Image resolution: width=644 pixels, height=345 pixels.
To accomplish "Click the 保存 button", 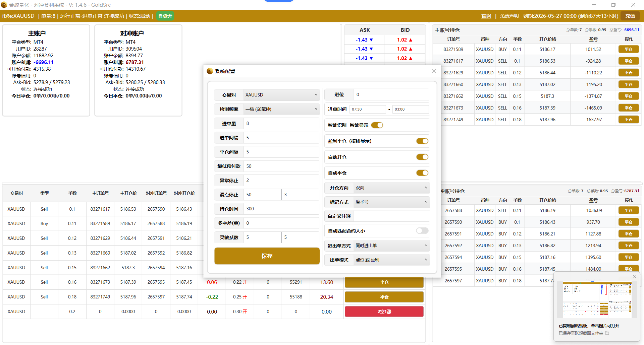I will [x=267, y=256].
